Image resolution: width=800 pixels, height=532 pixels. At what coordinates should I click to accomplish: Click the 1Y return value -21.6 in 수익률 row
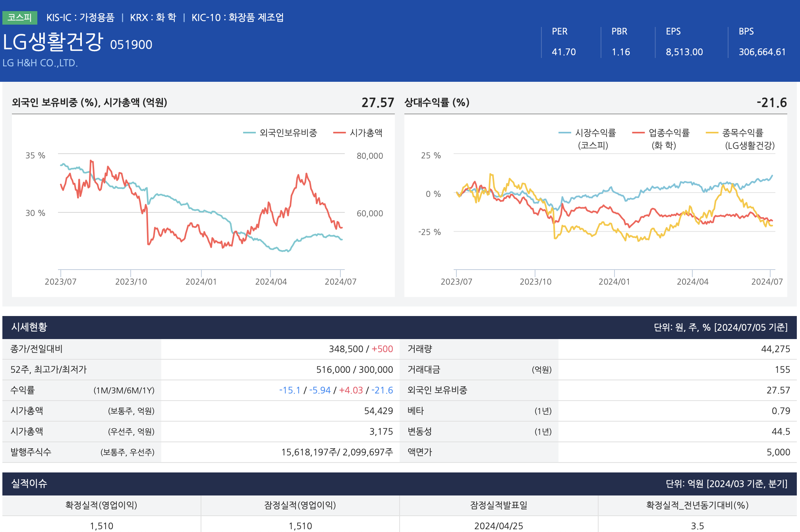pyautogui.click(x=382, y=390)
